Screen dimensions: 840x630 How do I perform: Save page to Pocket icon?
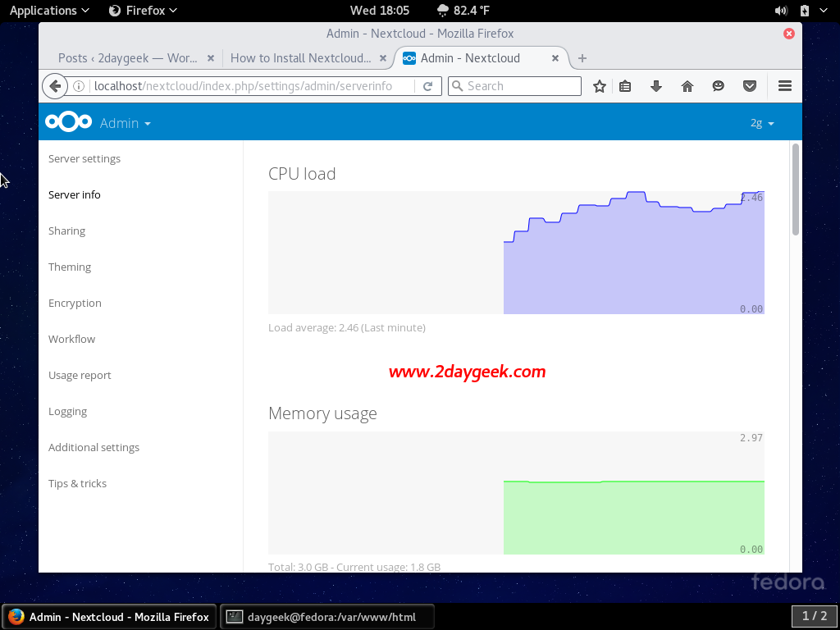click(x=750, y=86)
